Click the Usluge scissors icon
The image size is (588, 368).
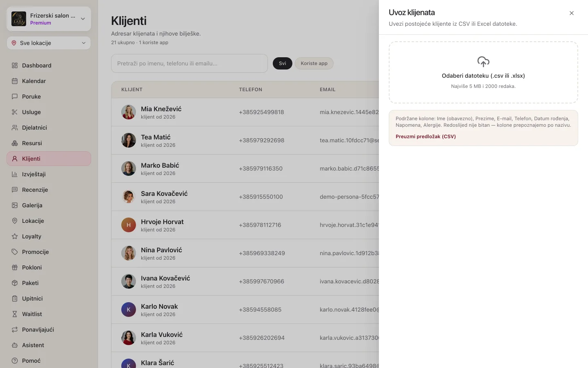[x=15, y=112]
